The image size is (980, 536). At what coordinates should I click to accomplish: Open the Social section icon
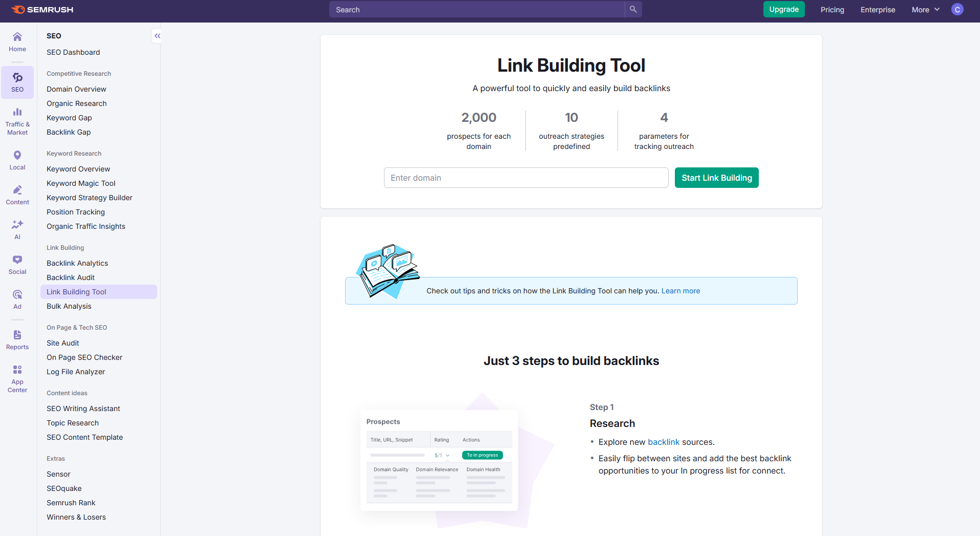(x=17, y=265)
